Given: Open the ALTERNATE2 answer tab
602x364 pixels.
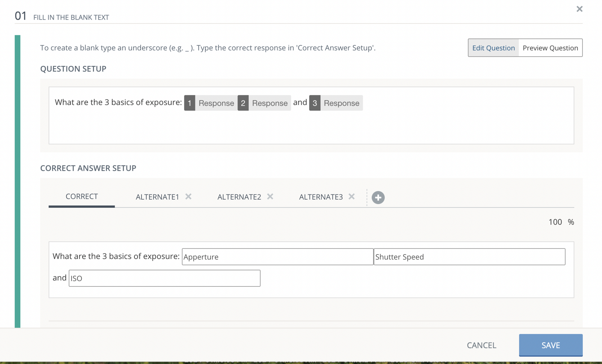Looking at the screenshot, I should (x=239, y=197).
